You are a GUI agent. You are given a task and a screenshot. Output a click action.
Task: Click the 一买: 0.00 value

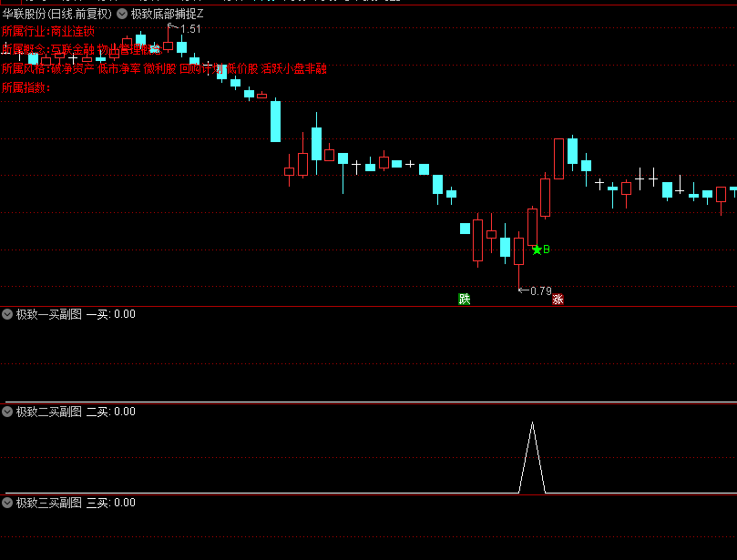[111, 314]
